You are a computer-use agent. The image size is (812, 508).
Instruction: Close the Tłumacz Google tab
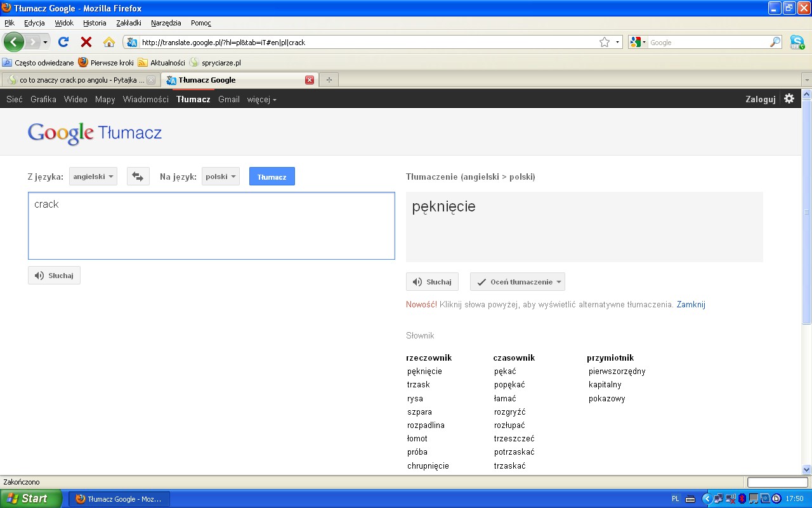[x=310, y=80]
